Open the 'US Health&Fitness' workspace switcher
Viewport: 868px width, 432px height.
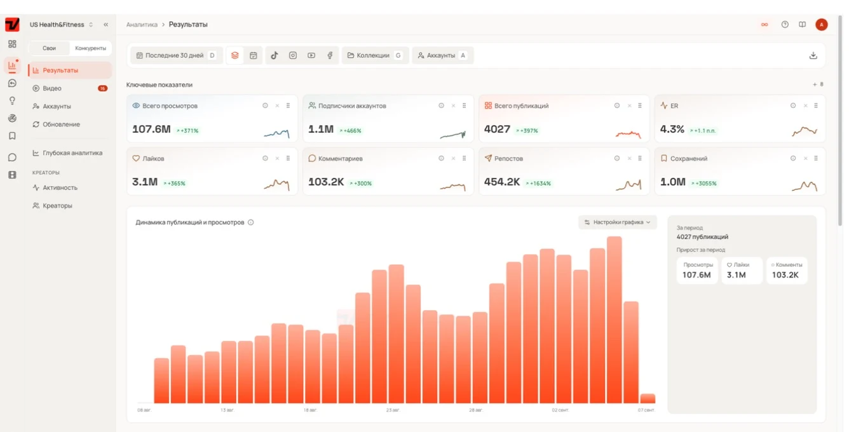62,25
